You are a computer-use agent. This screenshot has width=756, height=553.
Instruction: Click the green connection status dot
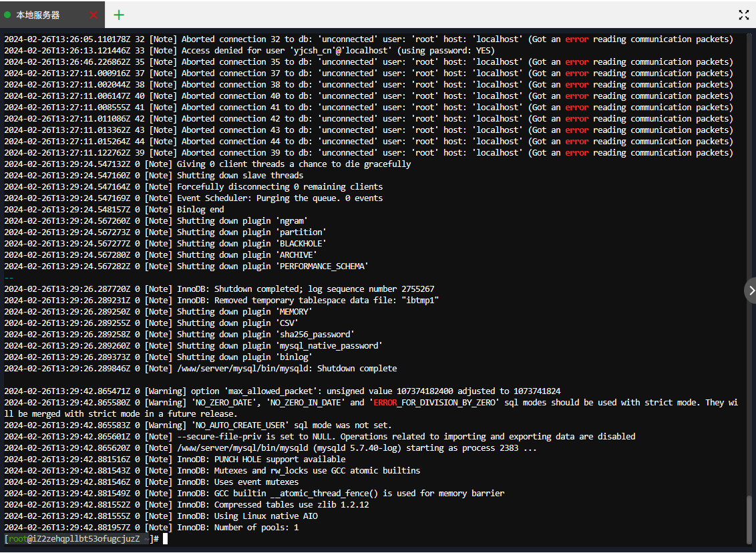[7, 15]
